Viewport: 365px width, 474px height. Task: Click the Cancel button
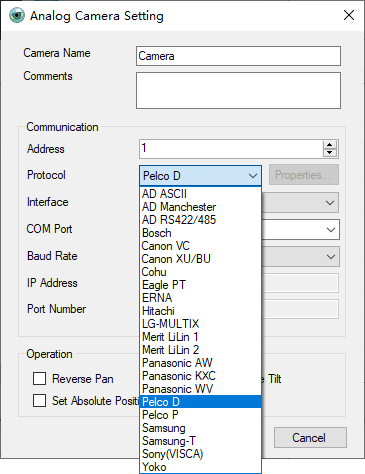[x=310, y=438]
